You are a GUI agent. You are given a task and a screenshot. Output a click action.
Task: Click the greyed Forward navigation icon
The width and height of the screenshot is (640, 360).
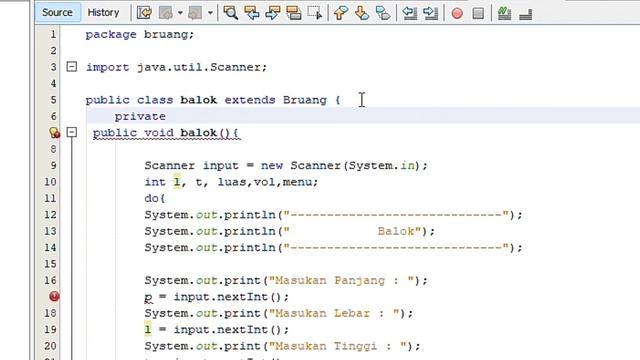[195, 13]
